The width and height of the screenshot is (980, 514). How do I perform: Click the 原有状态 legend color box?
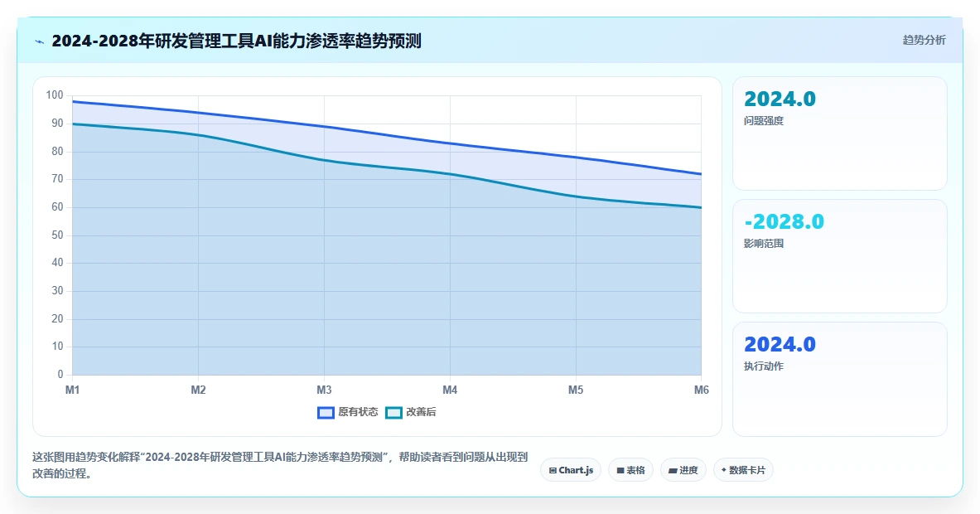[x=326, y=413]
